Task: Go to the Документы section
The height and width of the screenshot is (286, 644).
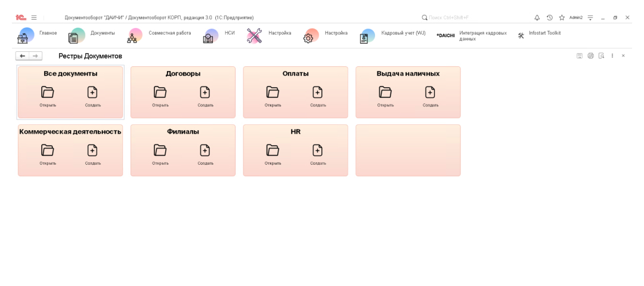Action: pos(92,35)
